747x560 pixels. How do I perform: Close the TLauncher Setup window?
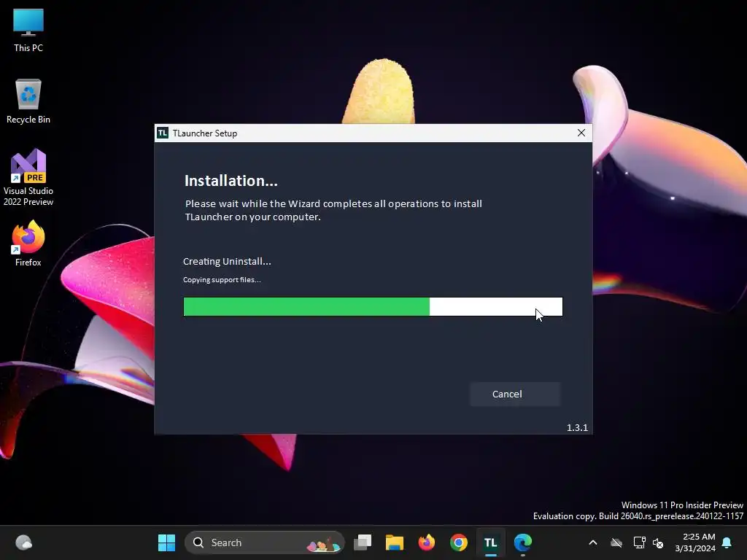581,133
